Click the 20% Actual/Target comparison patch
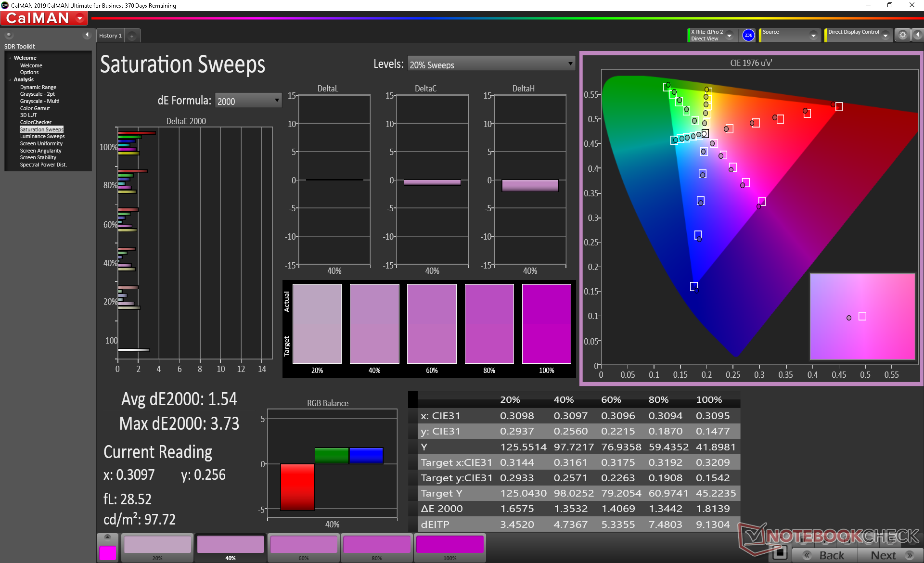Screen dimensions: 924x563 (x=317, y=324)
